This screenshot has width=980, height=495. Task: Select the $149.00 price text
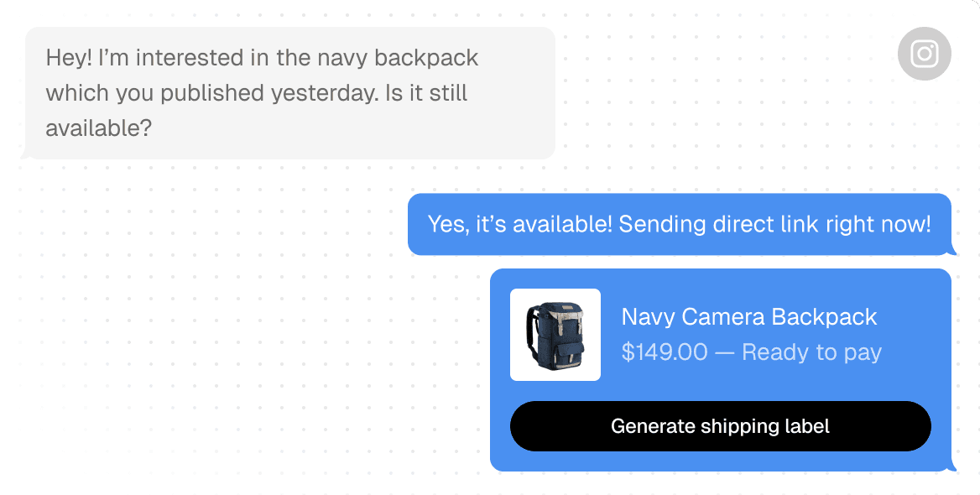[x=665, y=352]
